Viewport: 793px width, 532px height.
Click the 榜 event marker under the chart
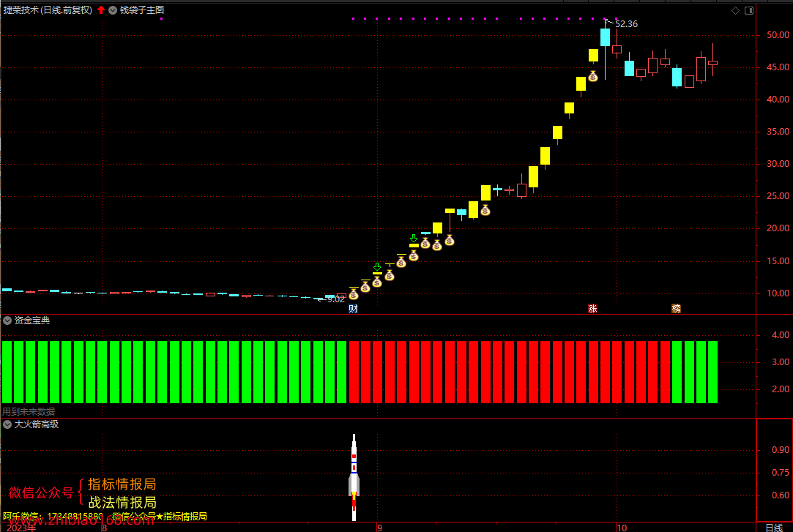676,309
